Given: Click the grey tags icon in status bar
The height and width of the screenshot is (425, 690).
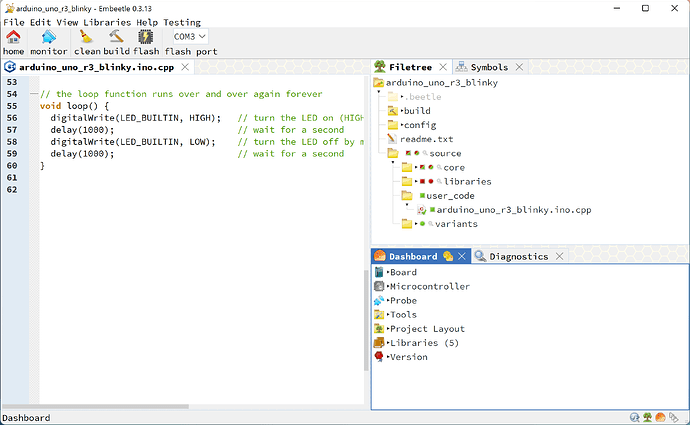Looking at the screenshot, I should pyautogui.click(x=673, y=417).
